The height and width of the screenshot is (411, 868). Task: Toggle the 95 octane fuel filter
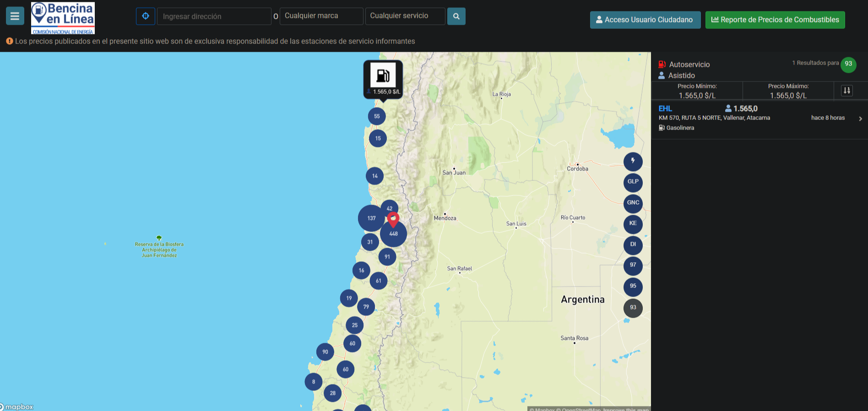[x=633, y=287]
